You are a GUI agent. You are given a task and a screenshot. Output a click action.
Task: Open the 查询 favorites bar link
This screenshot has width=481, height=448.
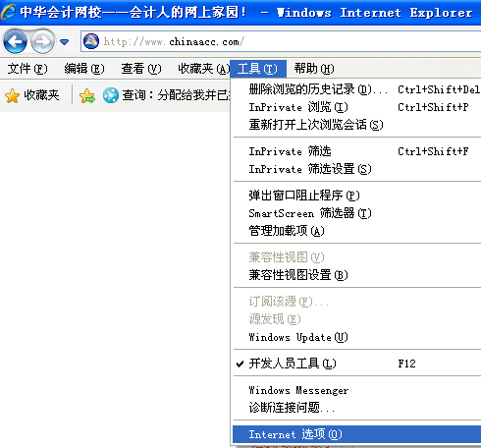tap(166, 95)
